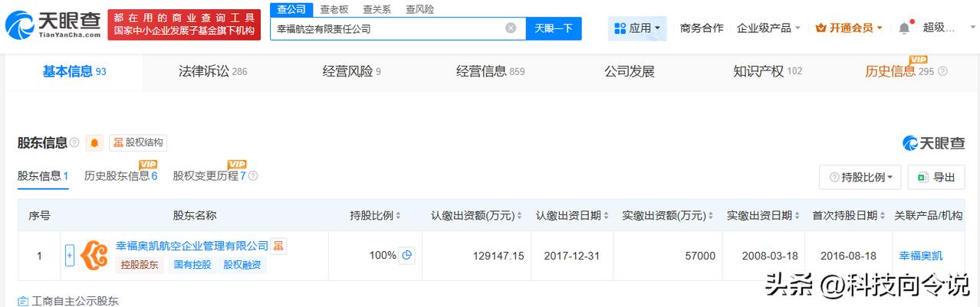Image resolution: width=980 pixels, height=307 pixels.
Task: Select the 经营风险 9 tab
Action: click(x=352, y=71)
